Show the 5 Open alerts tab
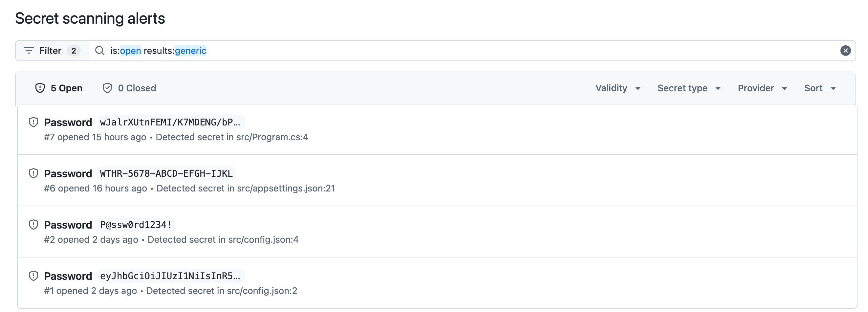The width and height of the screenshot is (868, 312). pos(59,88)
